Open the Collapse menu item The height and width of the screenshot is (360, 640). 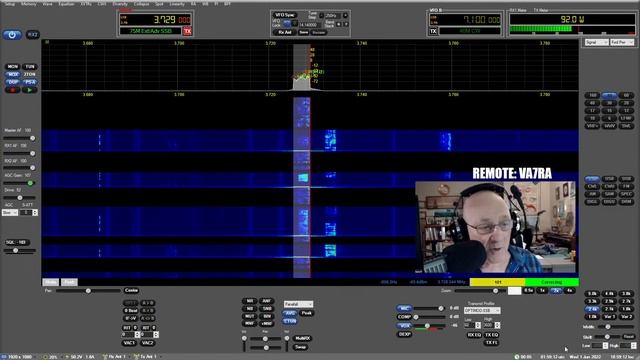[141, 4]
